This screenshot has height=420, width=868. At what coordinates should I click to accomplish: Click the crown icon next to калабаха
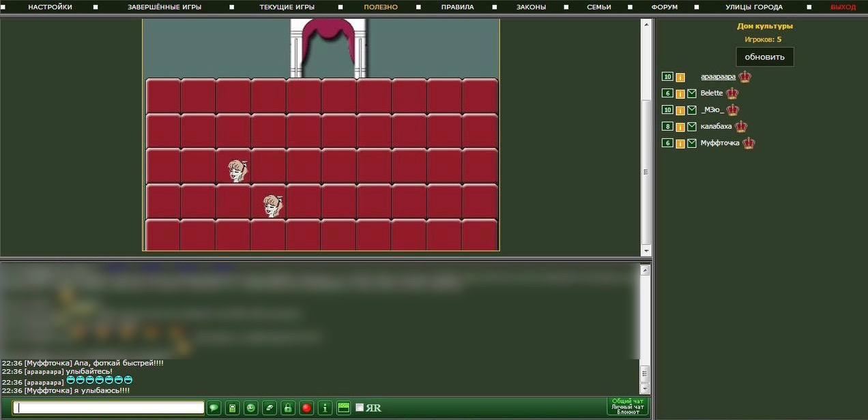[x=741, y=126]
